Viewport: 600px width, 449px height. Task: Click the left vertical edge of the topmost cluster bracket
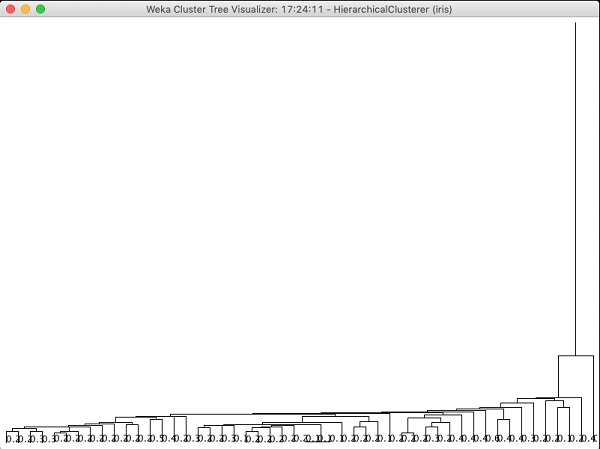pos(558,375)
